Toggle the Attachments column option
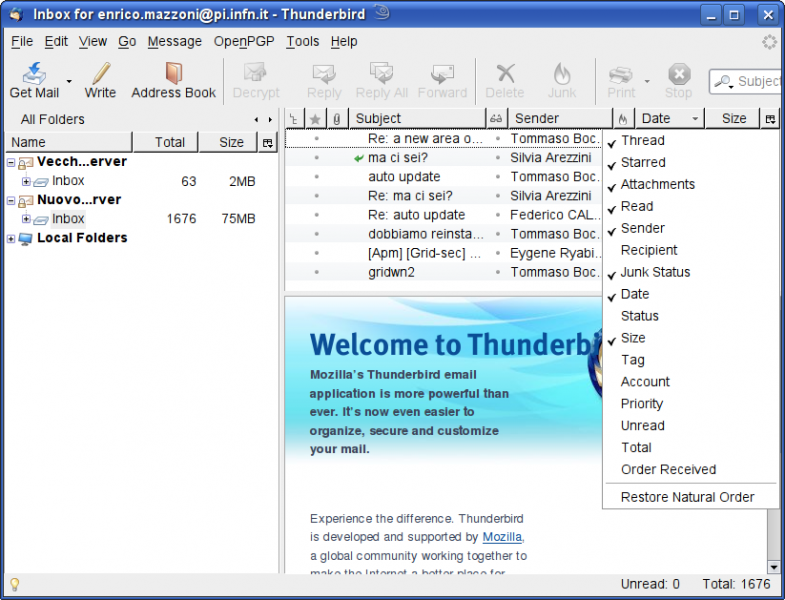 click(689, 185)
